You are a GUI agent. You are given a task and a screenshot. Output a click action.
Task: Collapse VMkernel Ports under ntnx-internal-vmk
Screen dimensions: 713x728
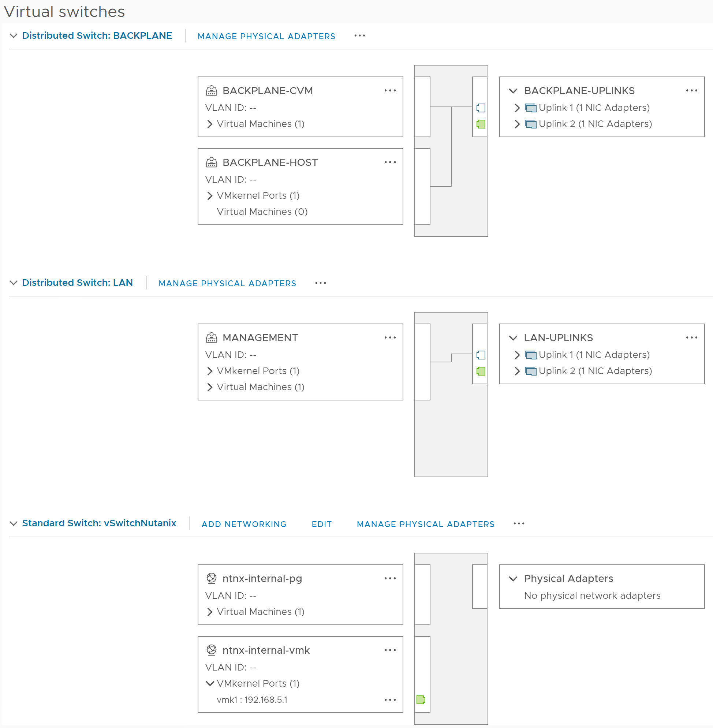(x=210, y=683)
